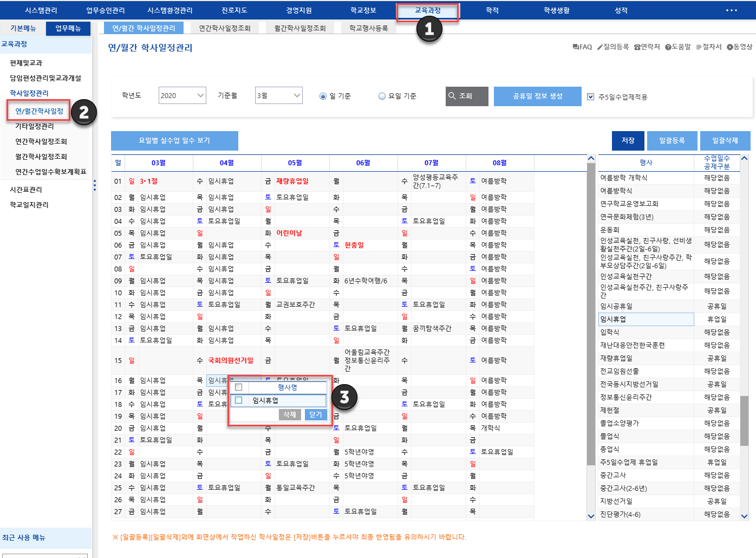Image resolution: width=756 pixels, height=558 pixels.
Task: Select 중간고사 in event list
Action: (x=646, y=475)
